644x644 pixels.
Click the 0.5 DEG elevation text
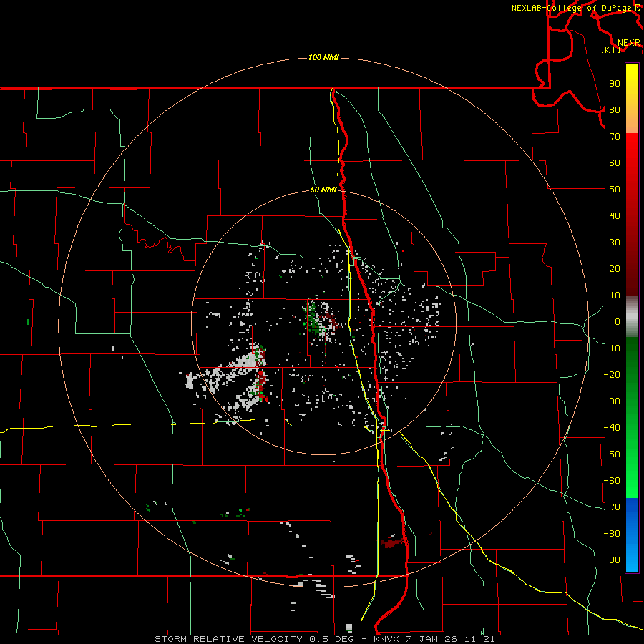pos(332,639)
